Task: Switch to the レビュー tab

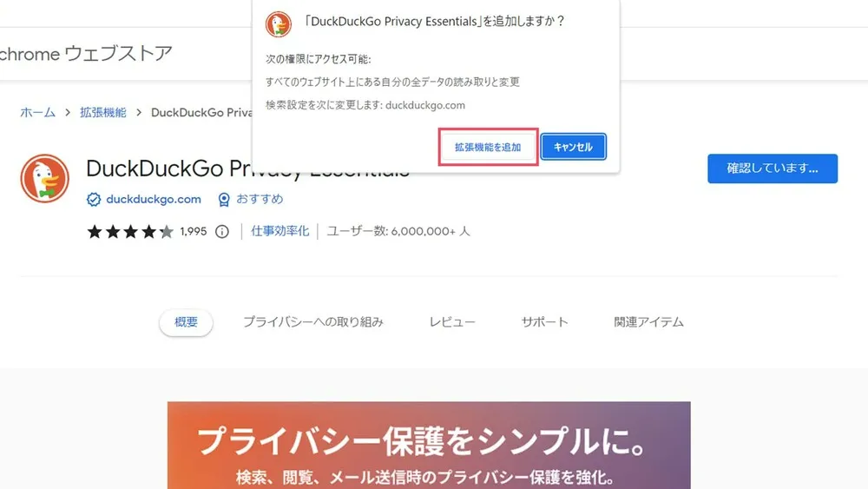Action: tap(452, 321)
